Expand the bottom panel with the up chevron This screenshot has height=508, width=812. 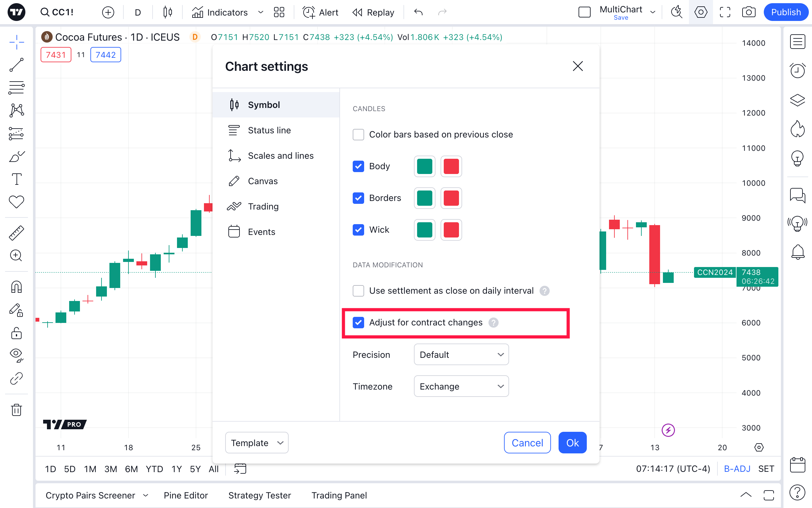click(746, 495)
